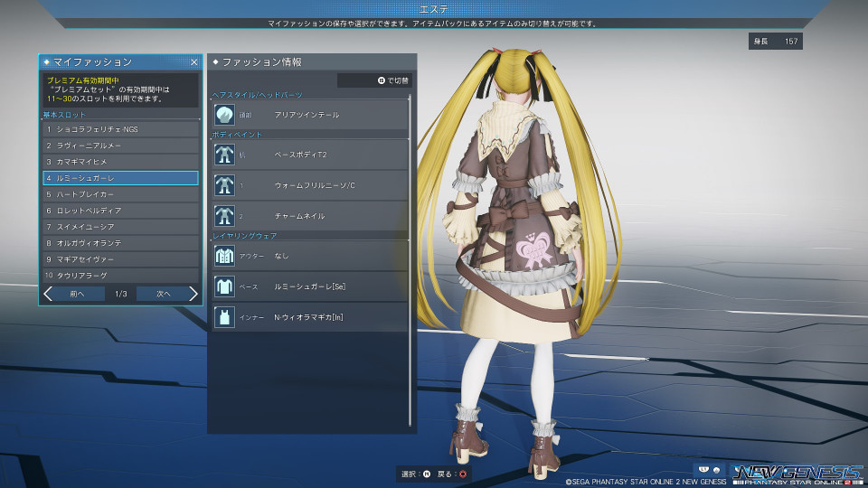Click the ファッション情報 panel scrollbar
868x488 pixels.
[x=410, y=260]
